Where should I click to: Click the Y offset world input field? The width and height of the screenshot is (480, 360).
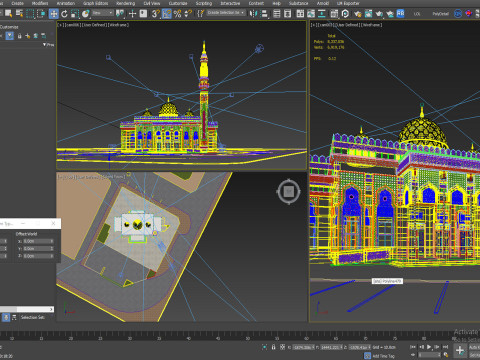pos(38,248)
